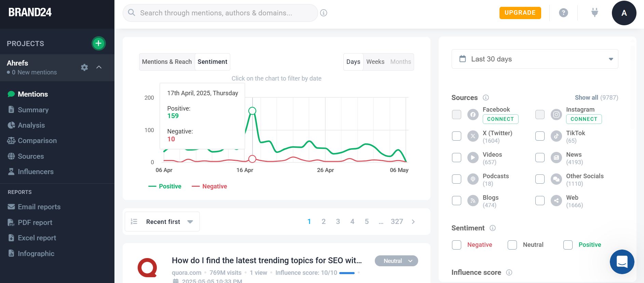Open the live chat bubble icon
This screenshot has width=644, height=283.
[622, 262]
